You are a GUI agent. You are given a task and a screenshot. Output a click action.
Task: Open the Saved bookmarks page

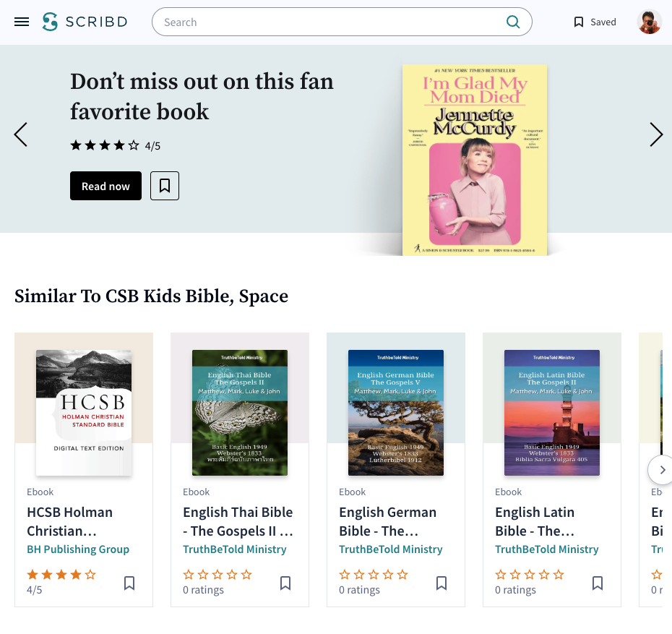(595, 22)
